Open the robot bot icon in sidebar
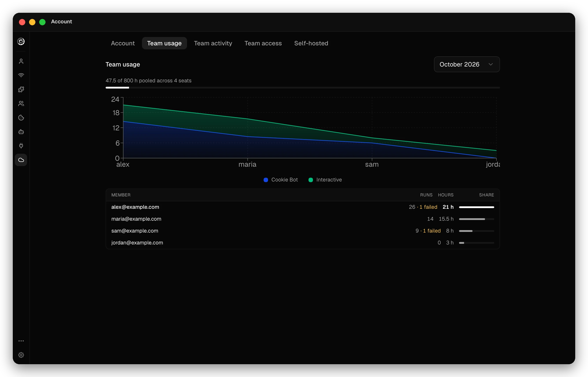This screenshot has width=588, height=377. [x=21, y=132]
